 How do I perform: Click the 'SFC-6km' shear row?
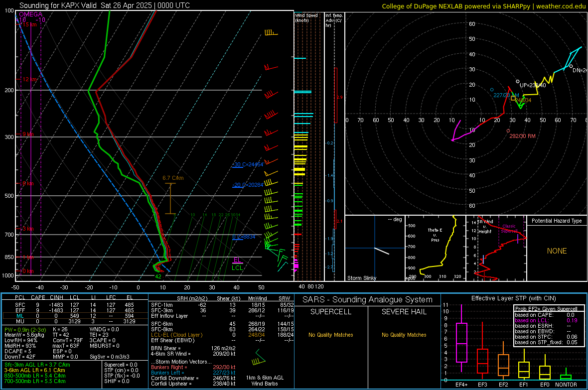click(222, 324)
